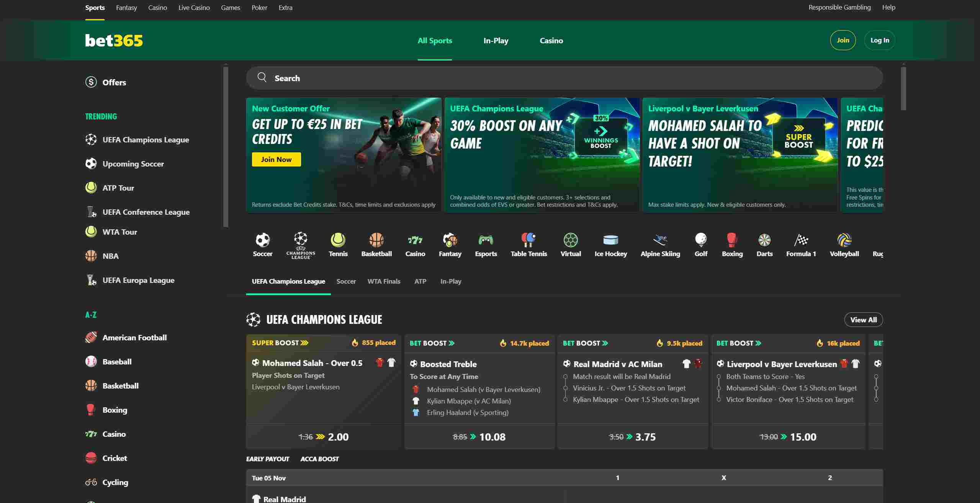
Task: Open Cricket in A-Z list
Action: (x=106, y=458)
